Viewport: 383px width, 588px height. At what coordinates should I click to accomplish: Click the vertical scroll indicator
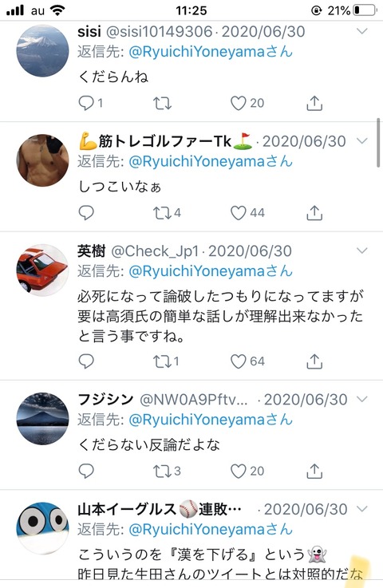coord(378,143)
